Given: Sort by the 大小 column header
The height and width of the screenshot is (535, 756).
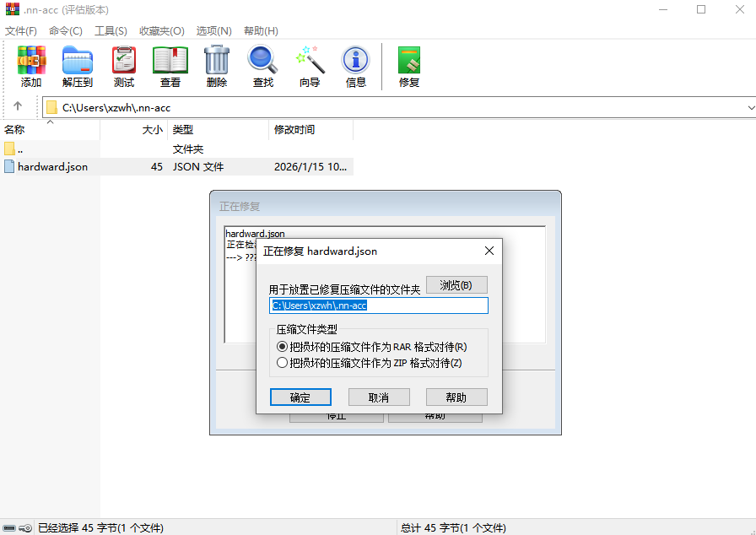Looking at the screenshot, I should (x=133, y=130).
